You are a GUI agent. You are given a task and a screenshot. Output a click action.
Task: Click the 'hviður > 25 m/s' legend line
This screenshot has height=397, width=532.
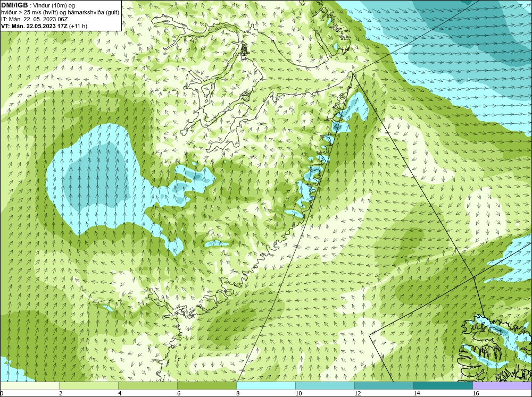[60, 13]
